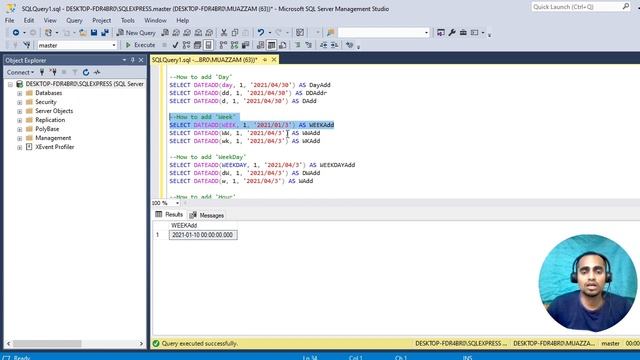This screenshot has height=360, width=640.
Task: Click Connect Object Explorer plug icon
Action: (x=42, y=72)
